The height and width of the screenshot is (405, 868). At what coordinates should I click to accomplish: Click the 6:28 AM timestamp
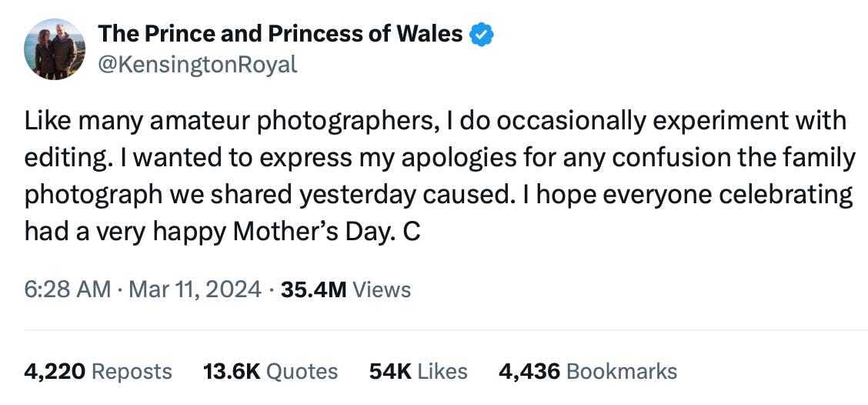pos(68,290)
